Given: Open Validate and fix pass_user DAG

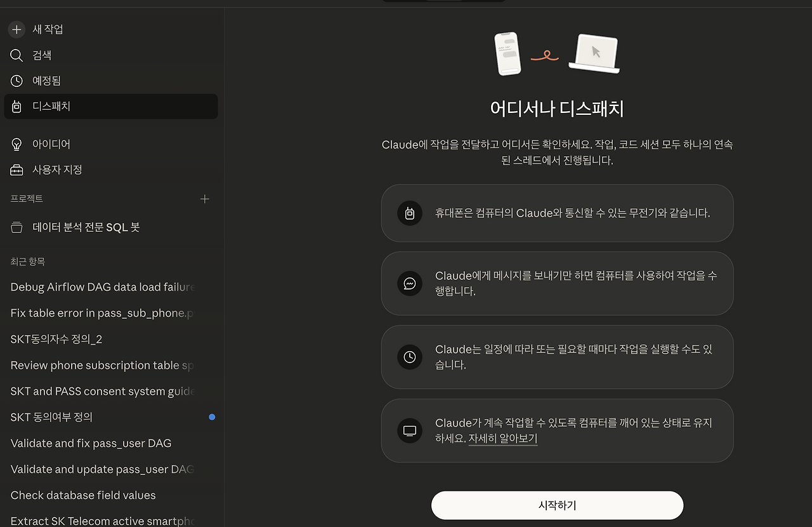Looking at the screenshot, I should (x=91, y=443).
